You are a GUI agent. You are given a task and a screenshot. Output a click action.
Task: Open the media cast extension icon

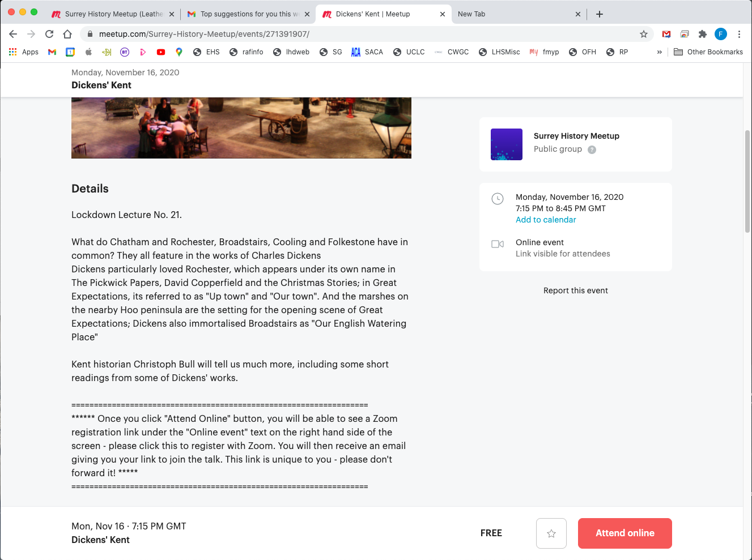(685, 34)
